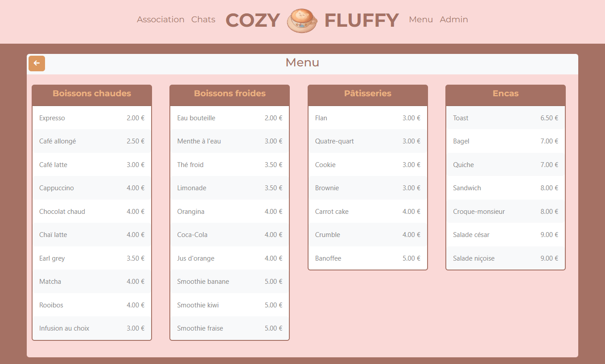Screen dimensions: 605x364
Task: Click the Chaï latte item
Action: (92, 235)
